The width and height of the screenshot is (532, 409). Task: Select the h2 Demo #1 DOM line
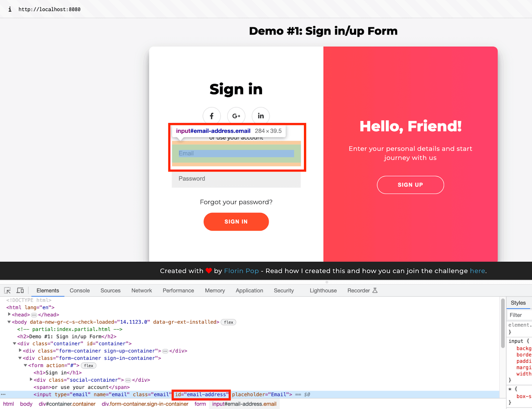[67, 336]
